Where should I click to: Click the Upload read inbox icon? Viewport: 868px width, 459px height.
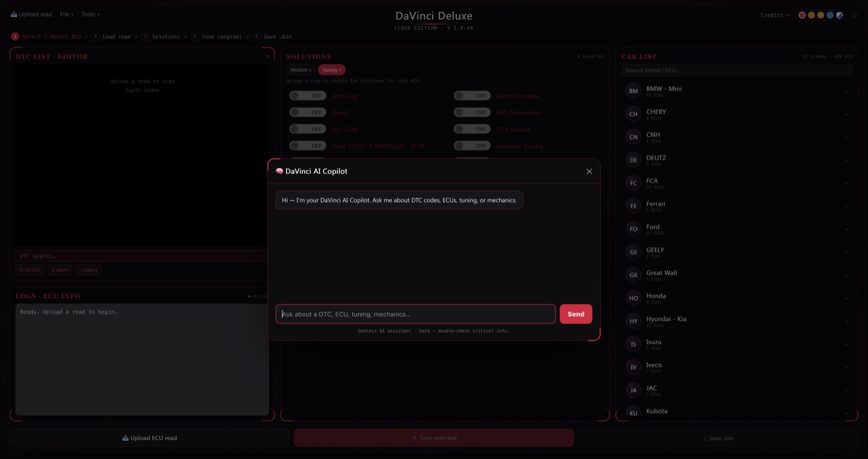tap(14, 14)
